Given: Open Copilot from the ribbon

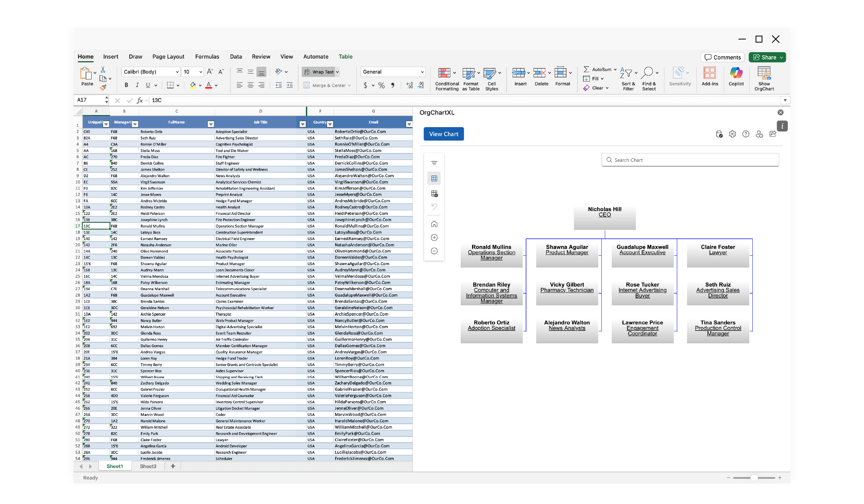Looking at the screenshot, I should click(x=736, y=74).
